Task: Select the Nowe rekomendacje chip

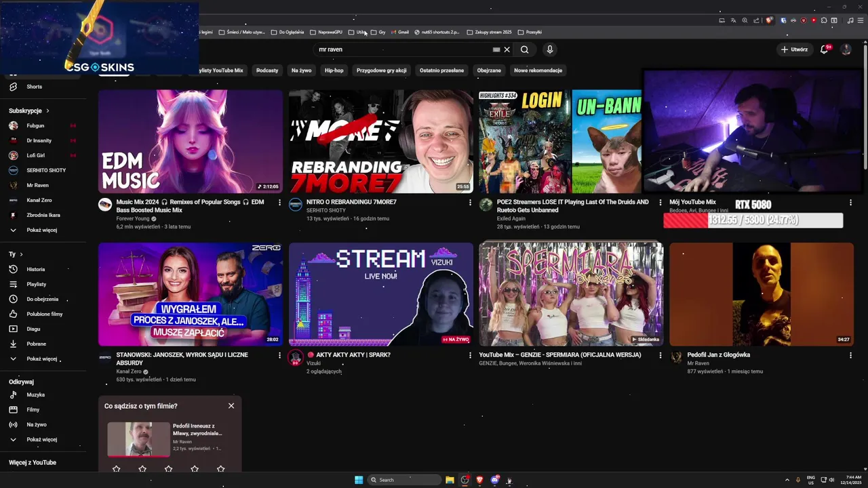Action: coord(538,70)
